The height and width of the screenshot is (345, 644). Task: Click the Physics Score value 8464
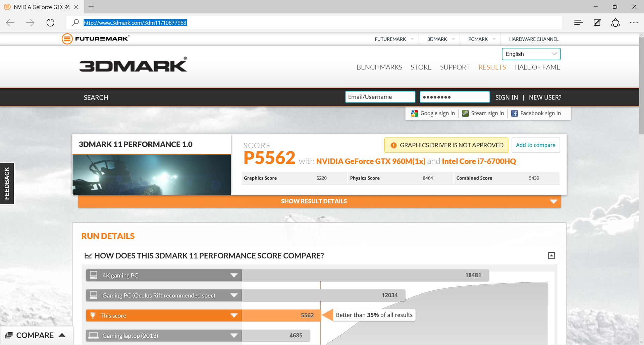click(428, 178)
